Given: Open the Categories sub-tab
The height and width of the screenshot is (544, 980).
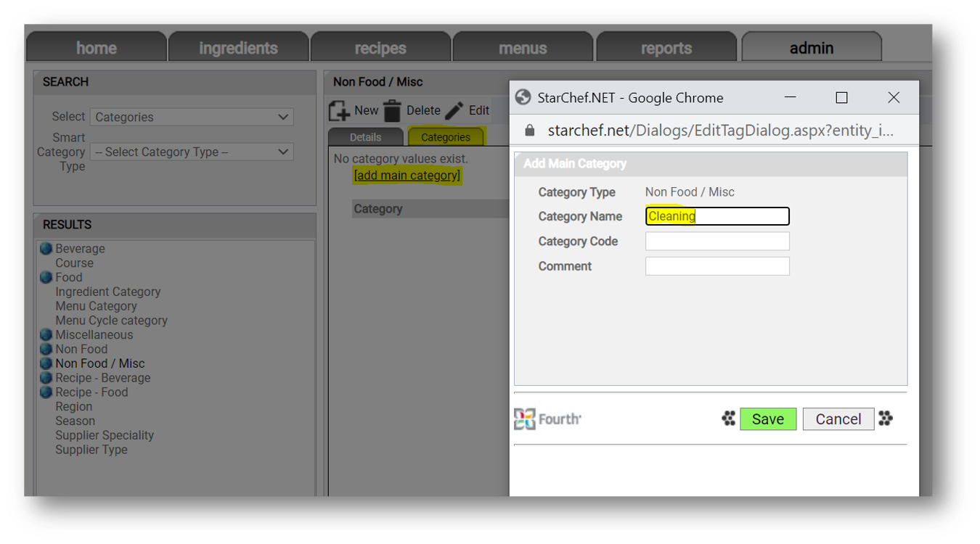Looking at the screenshot, I should coord(446,137).
